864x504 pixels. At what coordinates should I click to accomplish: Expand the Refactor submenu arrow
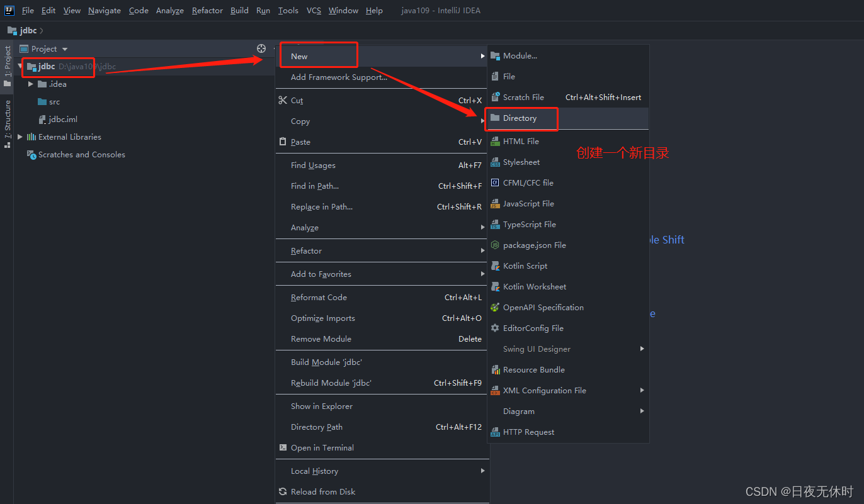pos(482,250)
